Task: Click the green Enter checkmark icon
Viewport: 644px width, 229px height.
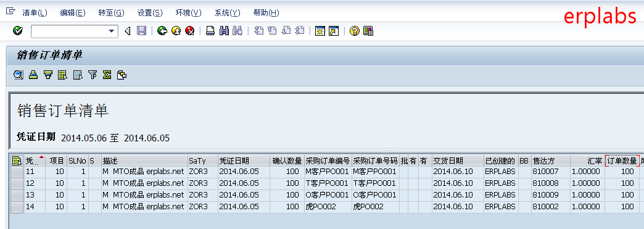Action: (x=18, y=31)
